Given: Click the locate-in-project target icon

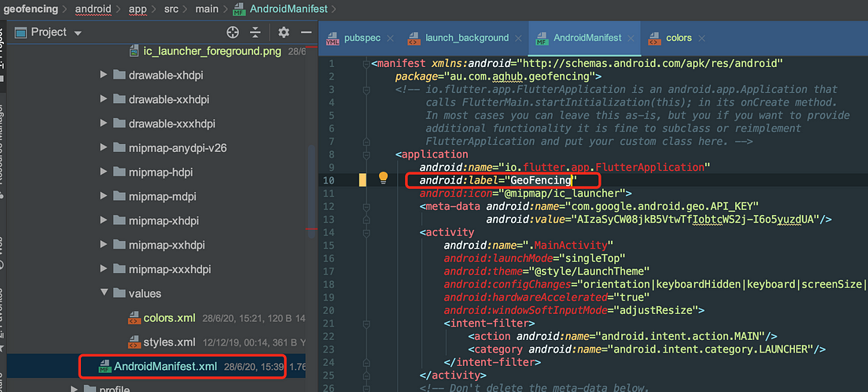Looking at the screenshot, I should [x=233, y=32].
